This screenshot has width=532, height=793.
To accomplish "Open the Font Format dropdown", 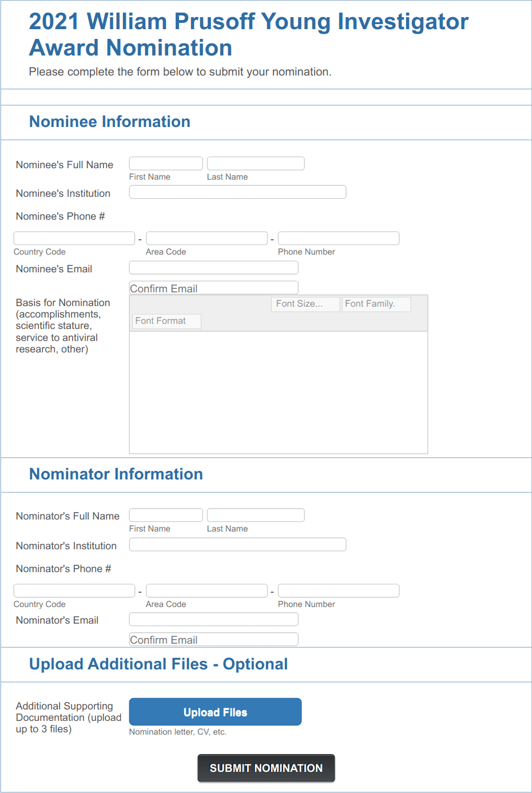I will [x=166, y=321].
